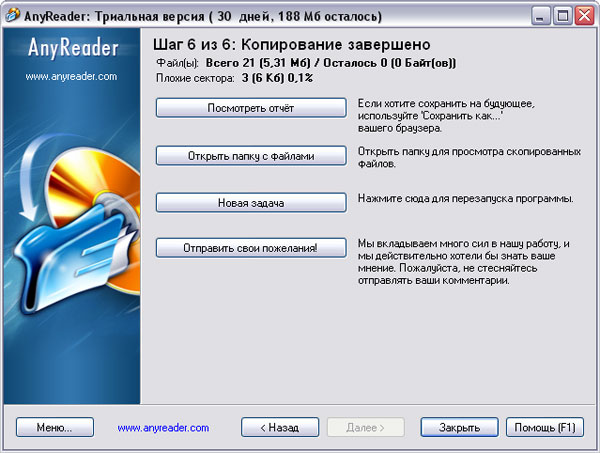
Task: Maximize the AnyReader window
Action: pos(562,16)
